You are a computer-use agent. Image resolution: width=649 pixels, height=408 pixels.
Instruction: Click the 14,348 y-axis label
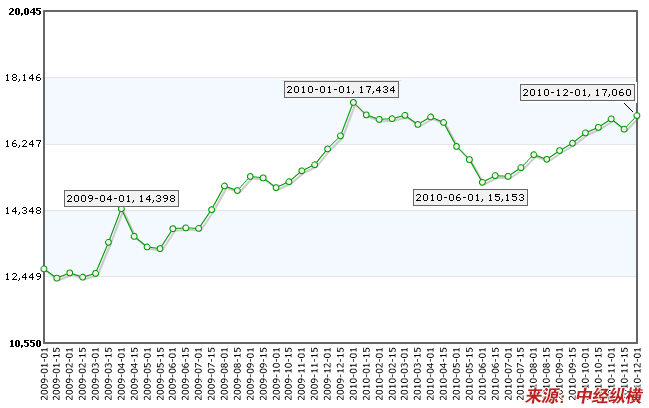[x=21, y=210]
